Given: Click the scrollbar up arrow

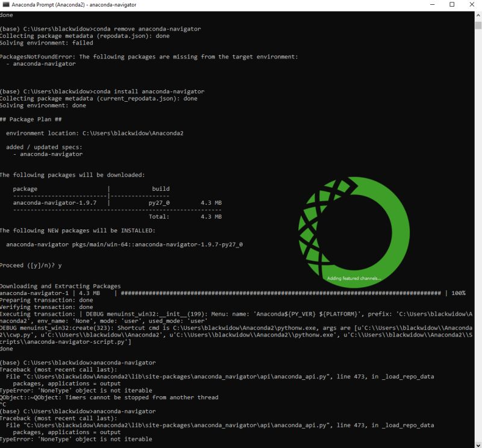Looking at the screenshot, I should [478, 15].
